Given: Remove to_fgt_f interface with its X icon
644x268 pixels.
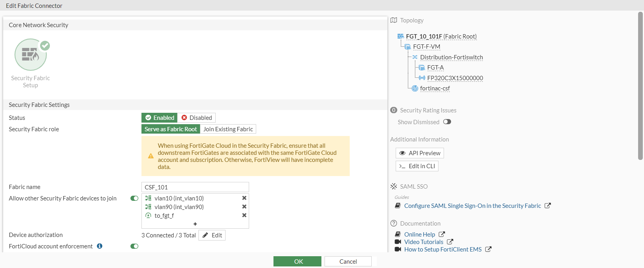Looking at the screenshot, I should (244, 215).
